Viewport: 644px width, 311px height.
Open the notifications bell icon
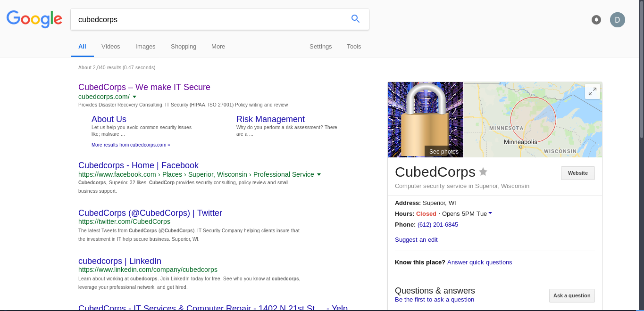tap(596, 20)
